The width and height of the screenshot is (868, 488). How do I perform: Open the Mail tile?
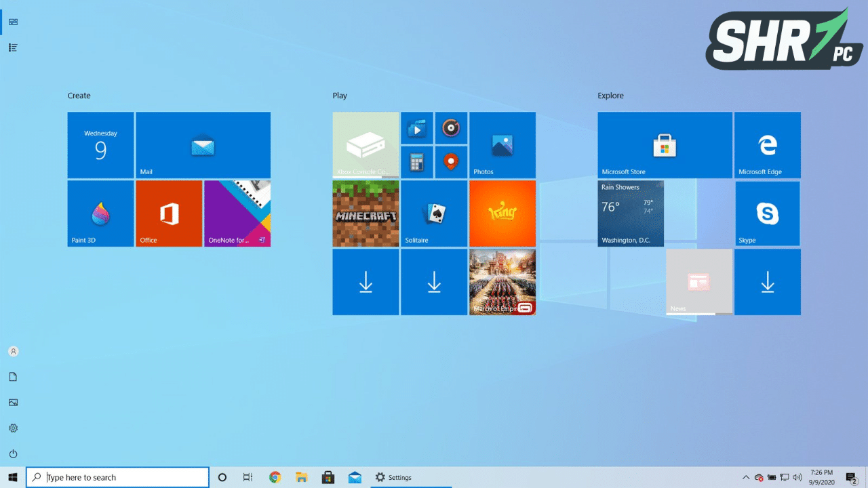pos(203,145)
